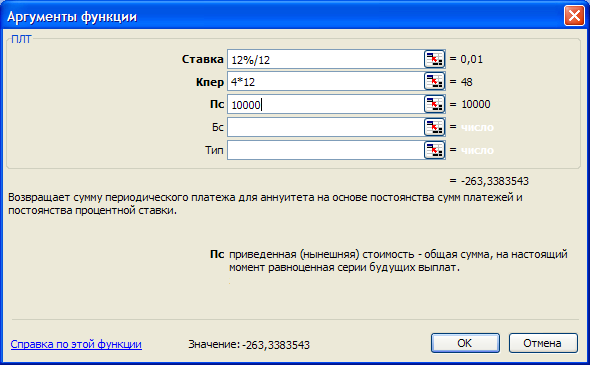Click the Бс argument label
590x365 pixels.
(217, 127)
